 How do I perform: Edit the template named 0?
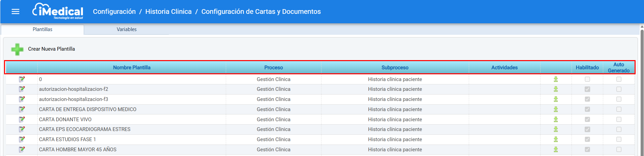click(x=22, y=79)
